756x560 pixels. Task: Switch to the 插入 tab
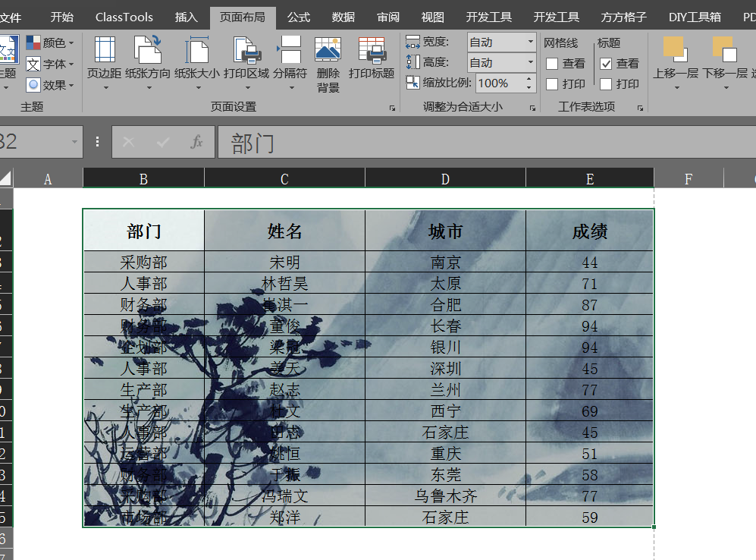pyautogui.click(x=186, y=17)
